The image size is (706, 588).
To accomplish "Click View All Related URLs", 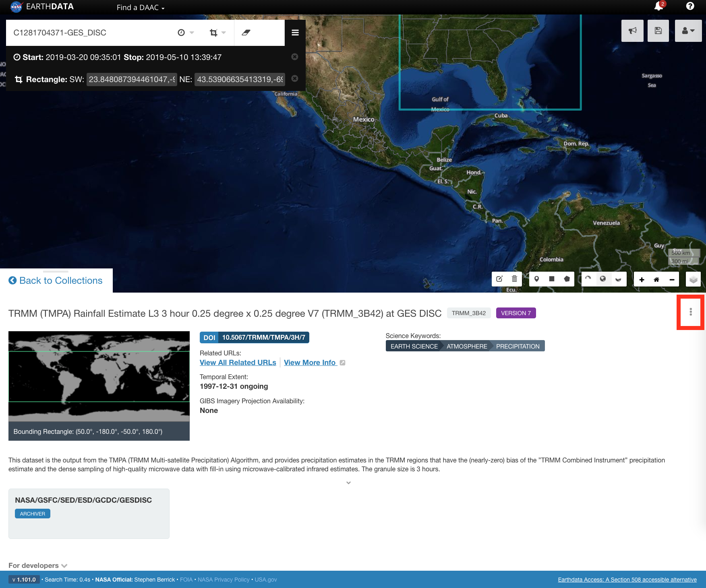I will coord(238,363).
